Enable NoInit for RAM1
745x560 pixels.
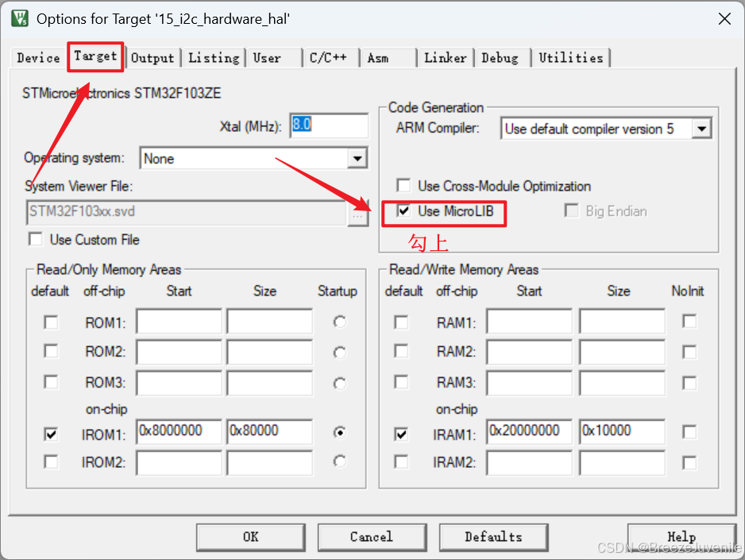point(689,321)
